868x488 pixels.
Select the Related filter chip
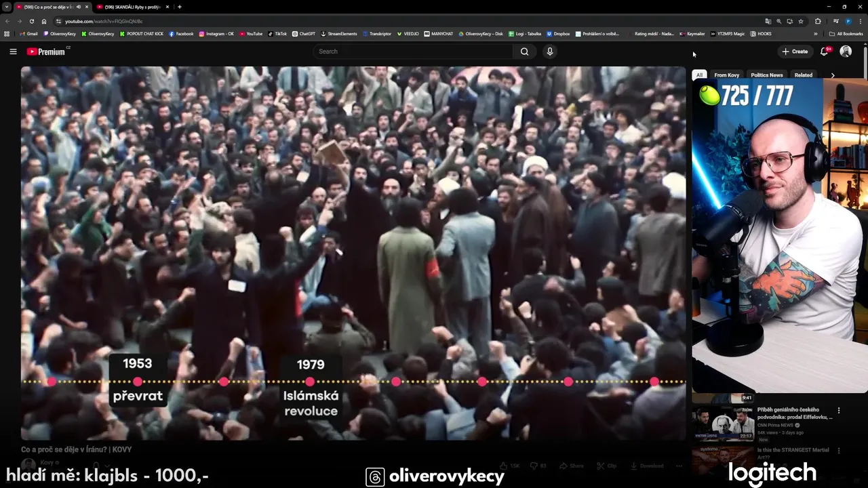(x=804, y=75)
